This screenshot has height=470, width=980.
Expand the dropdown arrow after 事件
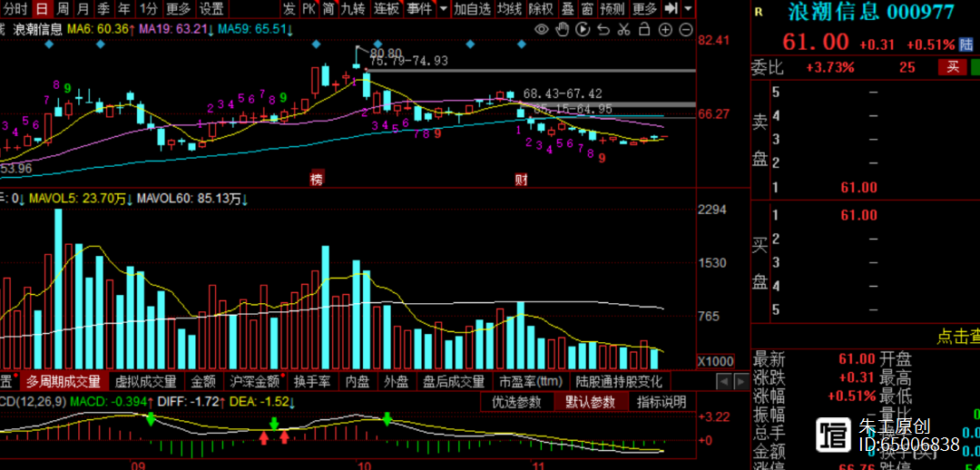[x=442, y=9]
